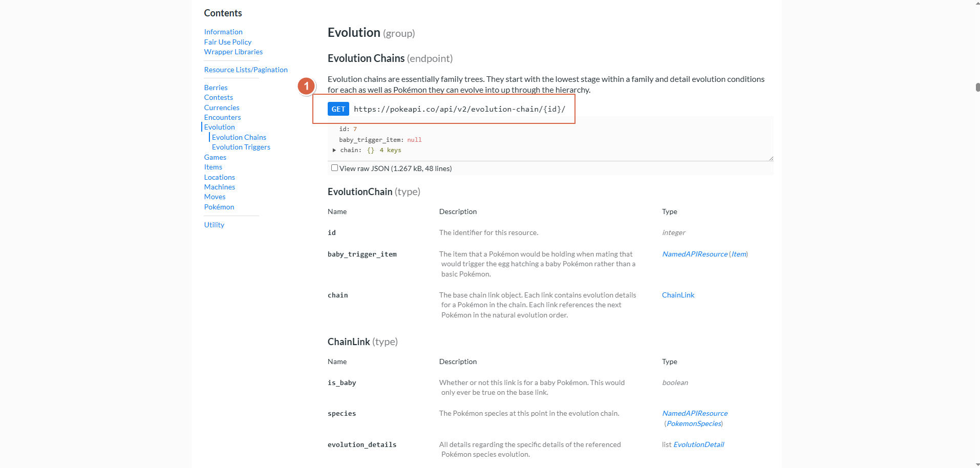Open Evolution Triggers in contents sidebar

[x=241, y=147]
